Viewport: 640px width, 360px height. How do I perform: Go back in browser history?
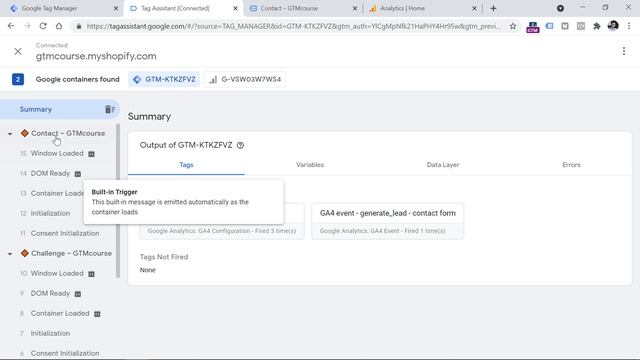point(11,26)
